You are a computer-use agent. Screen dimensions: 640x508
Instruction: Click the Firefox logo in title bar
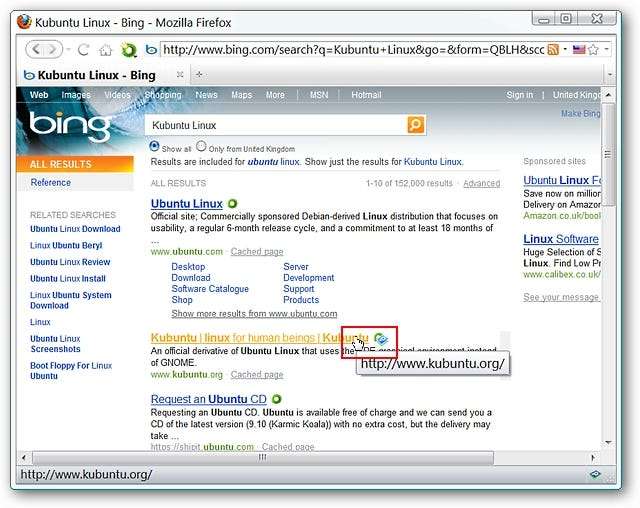[x=24, y=22]
